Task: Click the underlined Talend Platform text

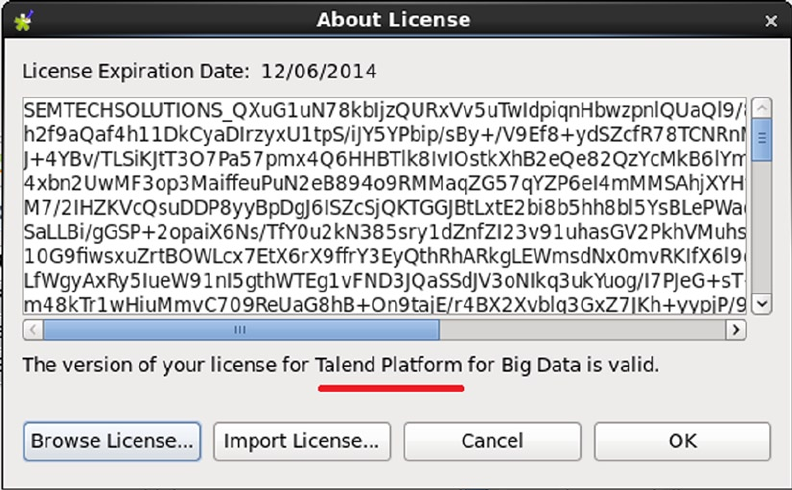Action: (389, 364)
